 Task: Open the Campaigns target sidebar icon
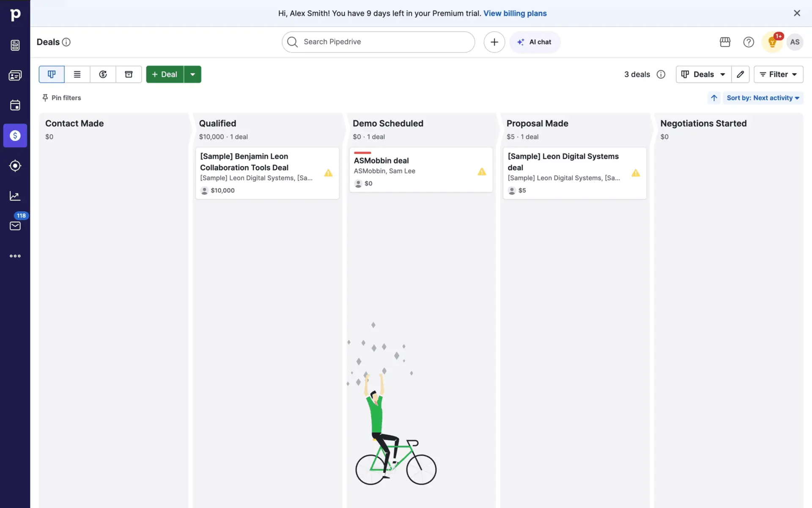(x=15, y=166)
